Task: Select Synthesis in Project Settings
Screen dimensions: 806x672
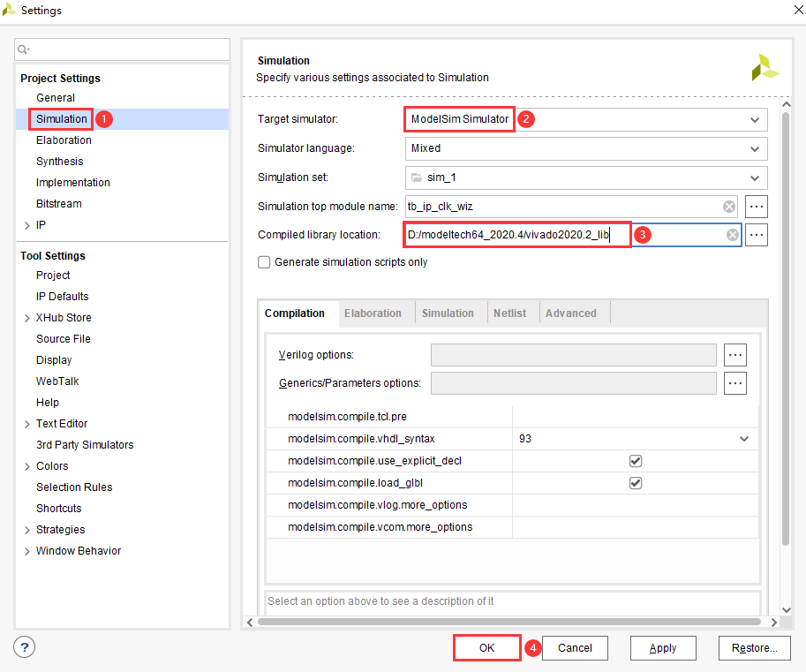Action: point(60,162)
